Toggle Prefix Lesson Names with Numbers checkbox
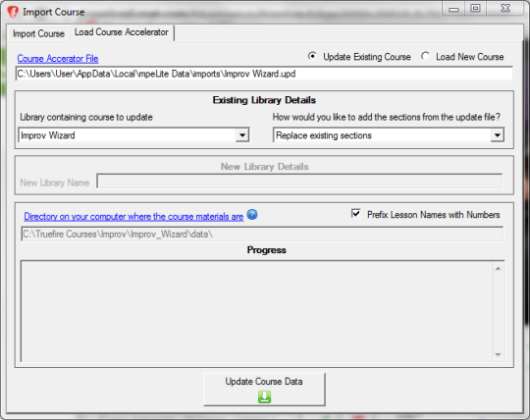This screenshot has height=420, width=530. (356, 214)
